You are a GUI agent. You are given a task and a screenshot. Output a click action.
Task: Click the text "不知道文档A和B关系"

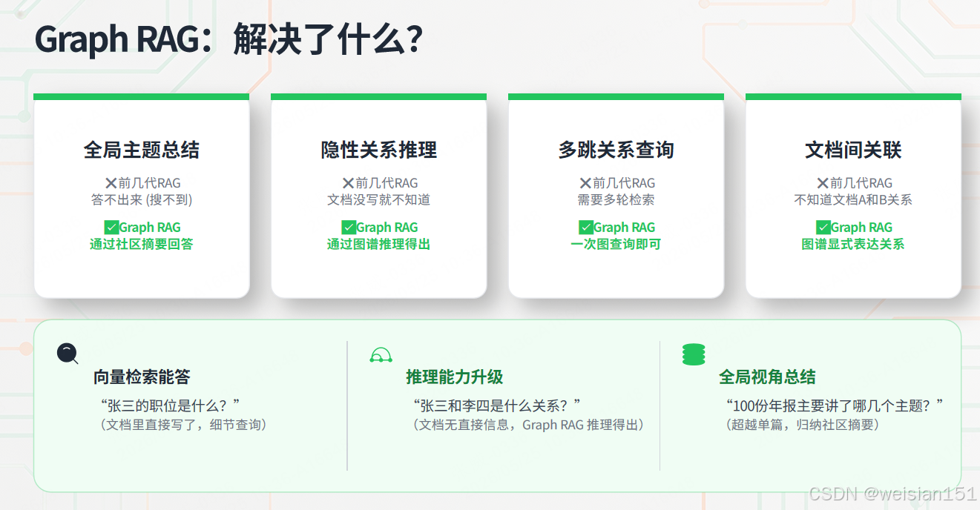[853, 199]
